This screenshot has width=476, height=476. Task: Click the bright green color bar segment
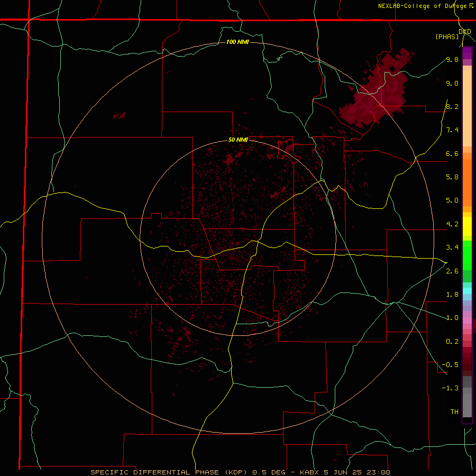467,255
